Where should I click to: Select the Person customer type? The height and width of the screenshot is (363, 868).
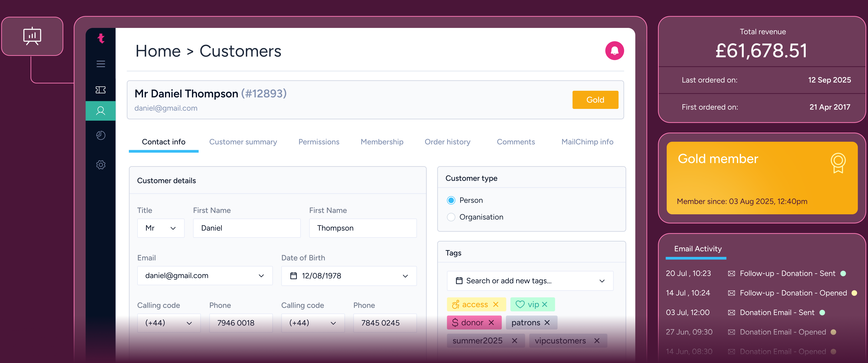coord(451,200)
